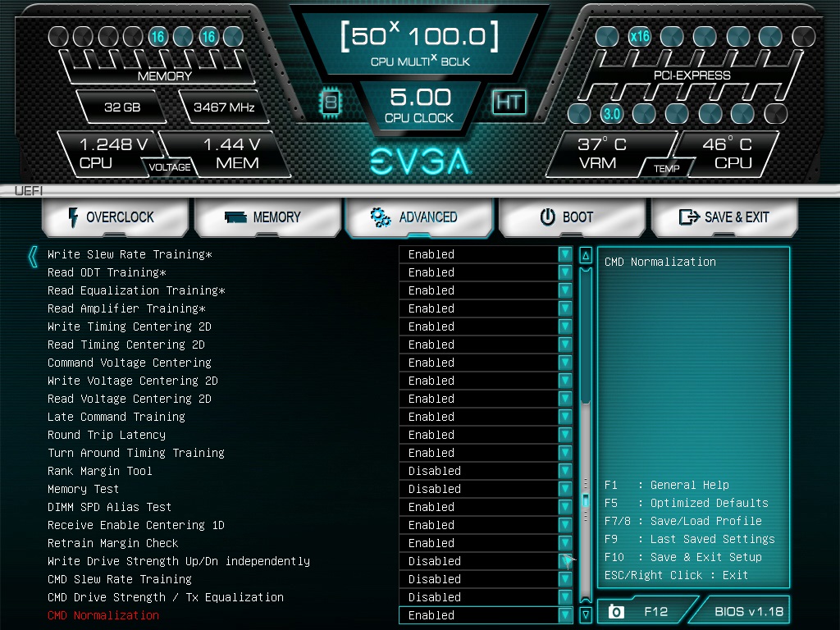This screenshot has height=630, width=840.
Task: Expand Retrain Margin Check arrow
Action: 564,543
